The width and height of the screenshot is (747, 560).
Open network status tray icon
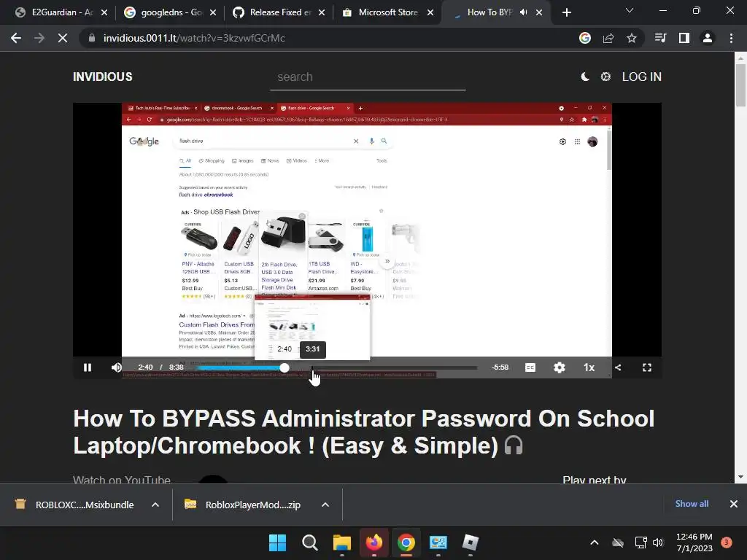coord(640,542)
